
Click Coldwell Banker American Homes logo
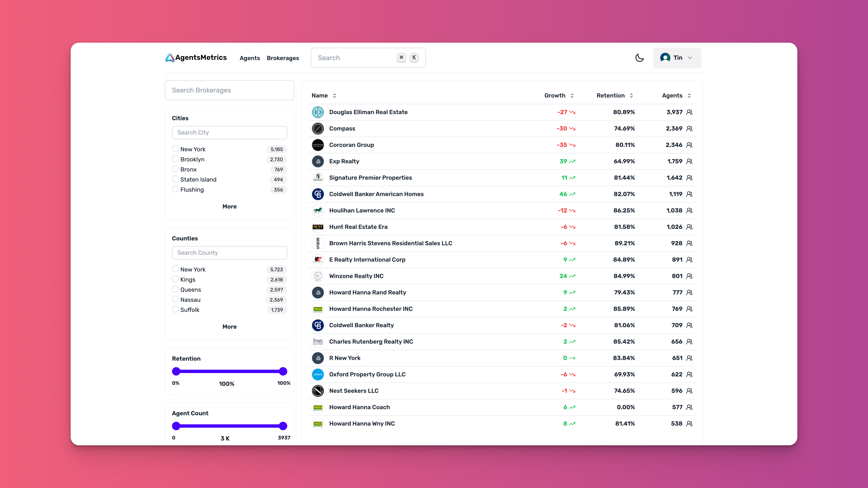point(318,194)
